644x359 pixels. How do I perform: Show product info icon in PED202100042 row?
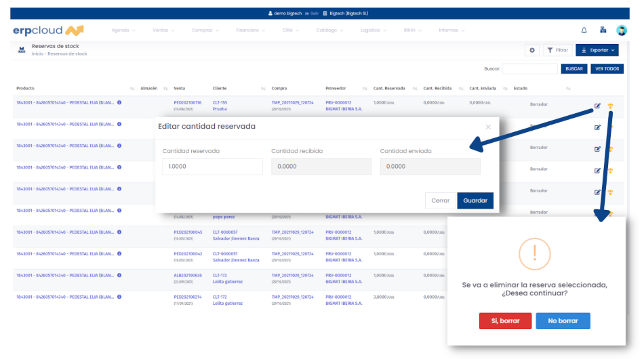pos(119,253)
